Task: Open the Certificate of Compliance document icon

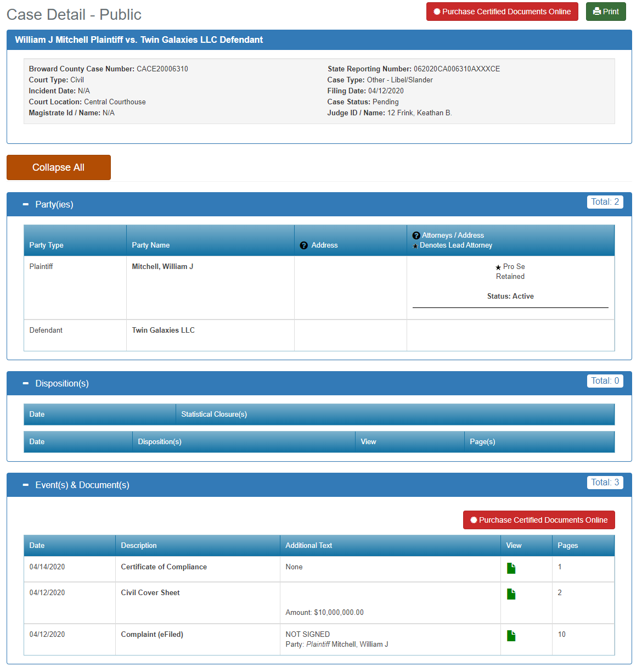Action: tap(511, 568)
